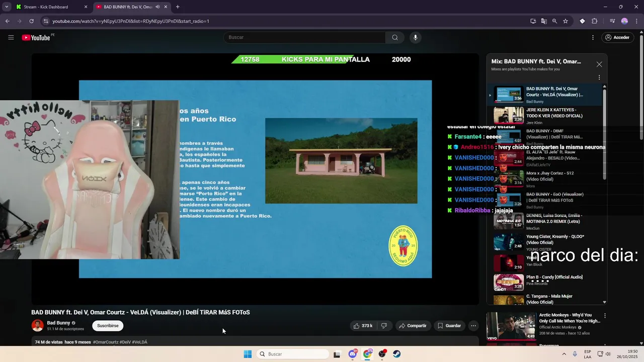644x362 pixels.
Task: Focus the YouTube Buscar search field
Action: 304,37
